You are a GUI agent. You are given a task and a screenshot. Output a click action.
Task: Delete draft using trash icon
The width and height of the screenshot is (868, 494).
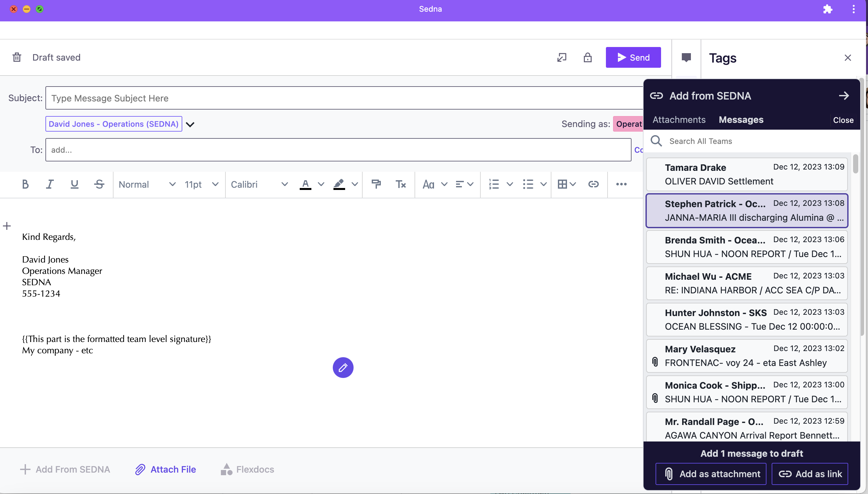(17, 57)
